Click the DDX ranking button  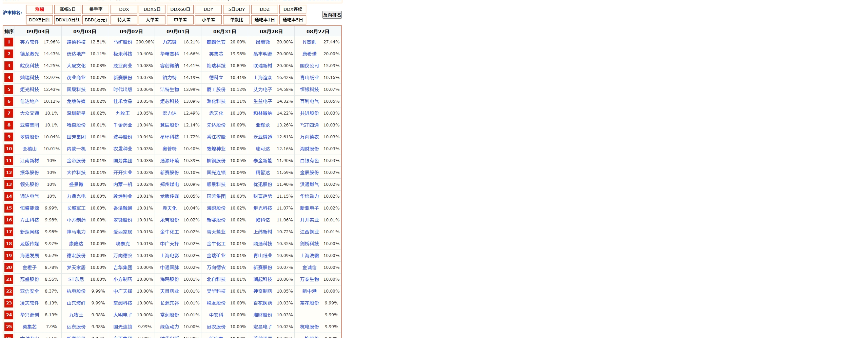[124, 9]
